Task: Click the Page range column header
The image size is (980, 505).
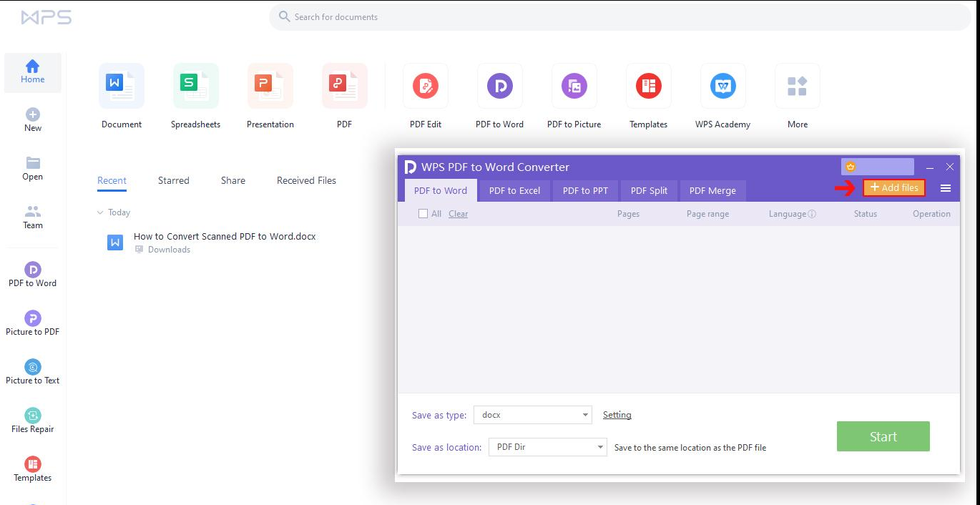Action: point(707,214)
